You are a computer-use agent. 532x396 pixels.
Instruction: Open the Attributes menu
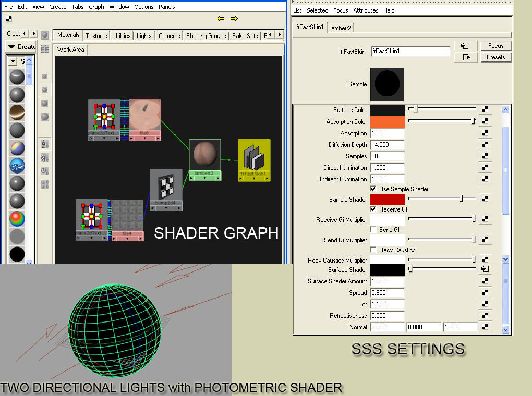pyautogui.click(x=366, y=10)
